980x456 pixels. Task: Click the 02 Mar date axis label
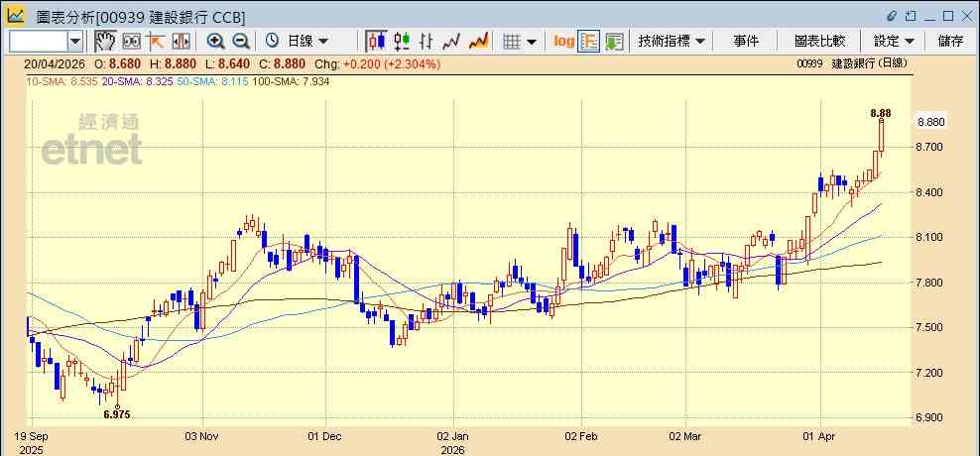pos(685,436)
